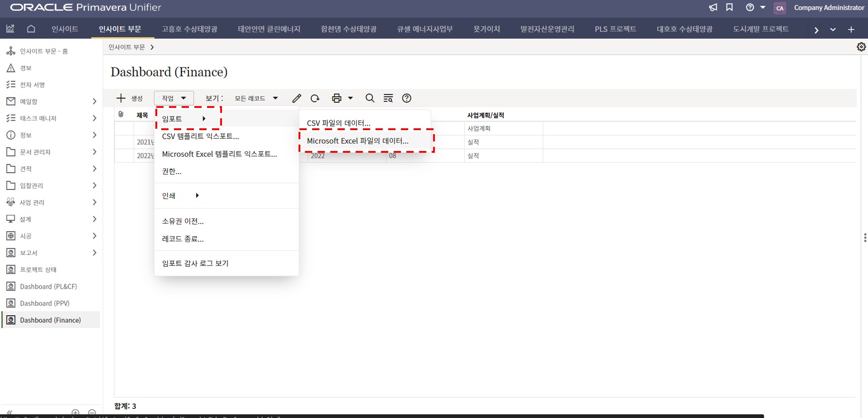Click the pencil edit icon in toolbar

pos(297,98)
